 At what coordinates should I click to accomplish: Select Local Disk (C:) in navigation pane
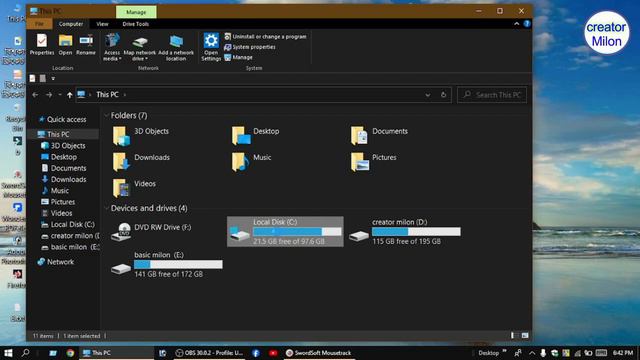(x=68, y=224)
